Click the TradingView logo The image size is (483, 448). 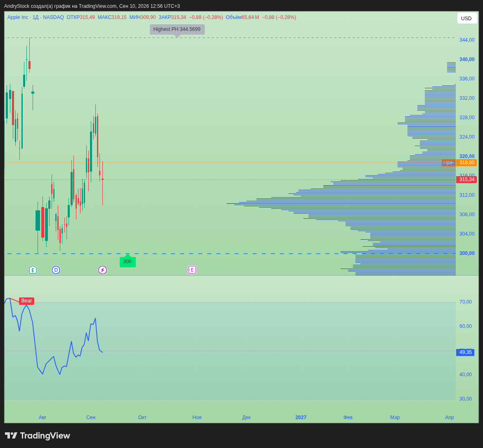pos(38,435)
